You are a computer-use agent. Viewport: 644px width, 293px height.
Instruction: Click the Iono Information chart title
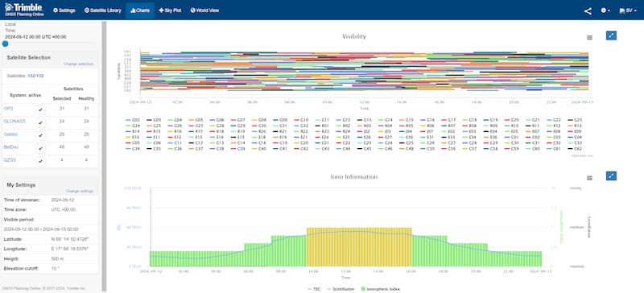pos(354,177)
